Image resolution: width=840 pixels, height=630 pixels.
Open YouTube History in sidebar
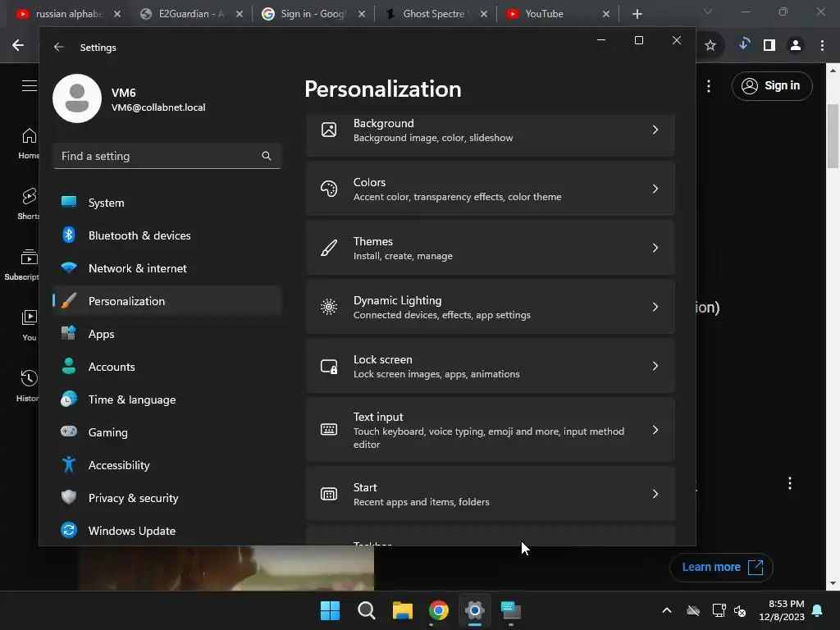[28, 386]
